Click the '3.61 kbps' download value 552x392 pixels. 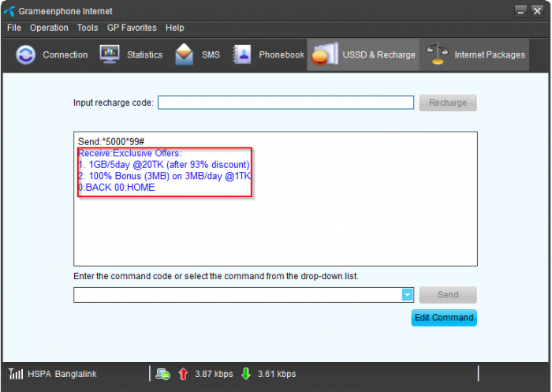tap(277, 374)
